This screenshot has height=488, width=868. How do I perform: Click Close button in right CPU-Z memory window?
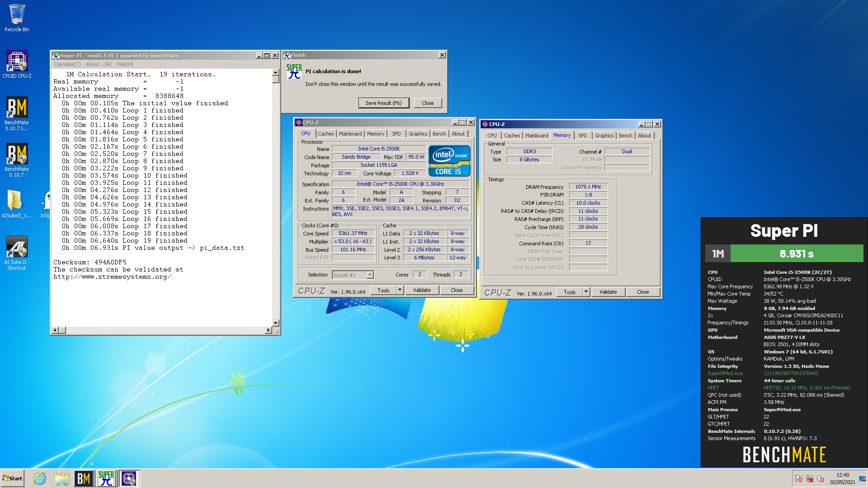(643, 292)
